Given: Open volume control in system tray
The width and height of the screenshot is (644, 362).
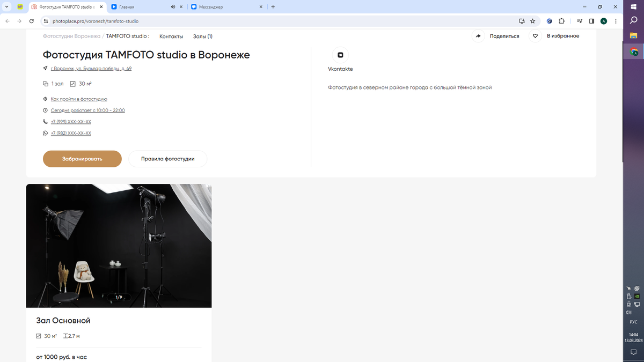Looking at the screenshot, I should click(x=628, y=312).
